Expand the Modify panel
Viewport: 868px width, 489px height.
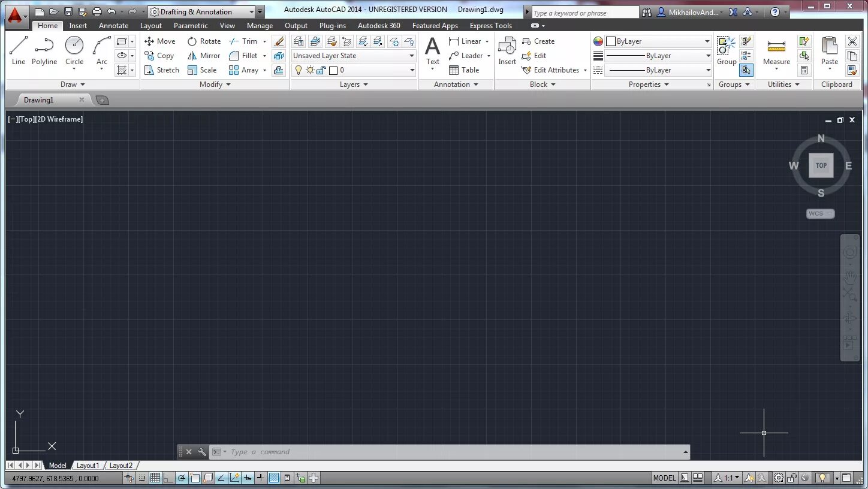(215, 84)
